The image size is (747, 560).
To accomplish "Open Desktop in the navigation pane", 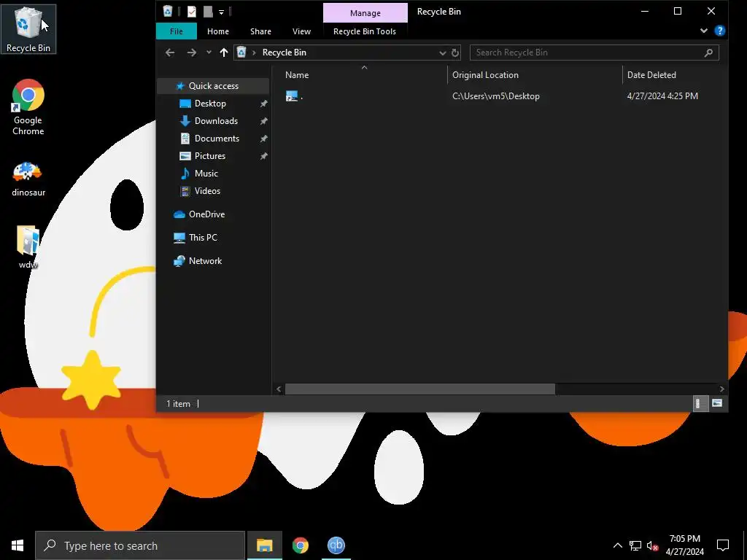I will tap(210, 104).
